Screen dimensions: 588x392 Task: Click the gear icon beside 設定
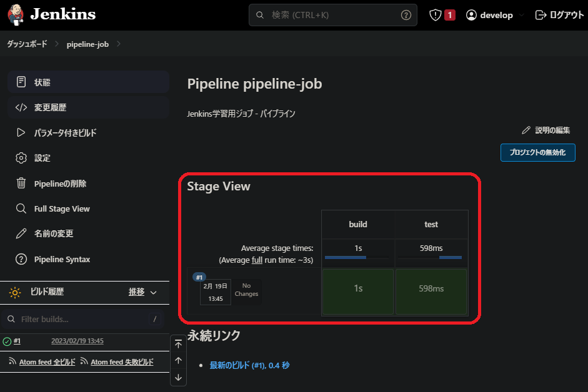(21, 158)
